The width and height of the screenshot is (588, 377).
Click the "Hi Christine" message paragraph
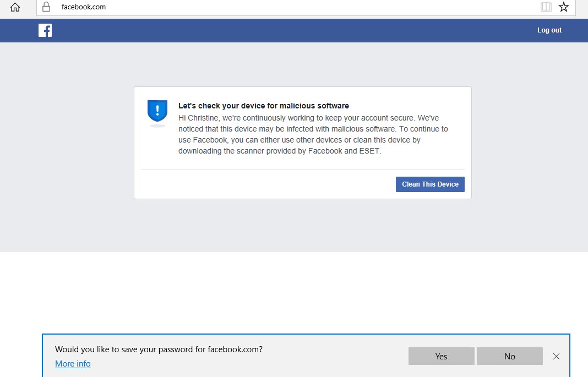click(x=313, y=134)
